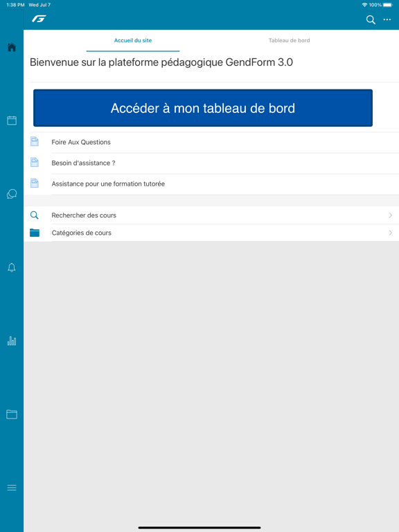Click Accéder à mon tableau de bord button
This screenshot has height=532, width=399.
203,108
